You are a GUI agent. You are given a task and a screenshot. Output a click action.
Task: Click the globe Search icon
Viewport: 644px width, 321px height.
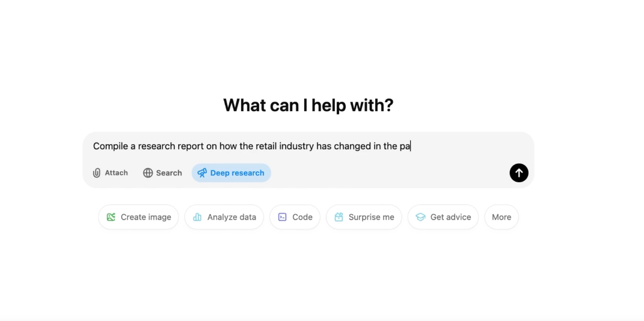(148, 173)
